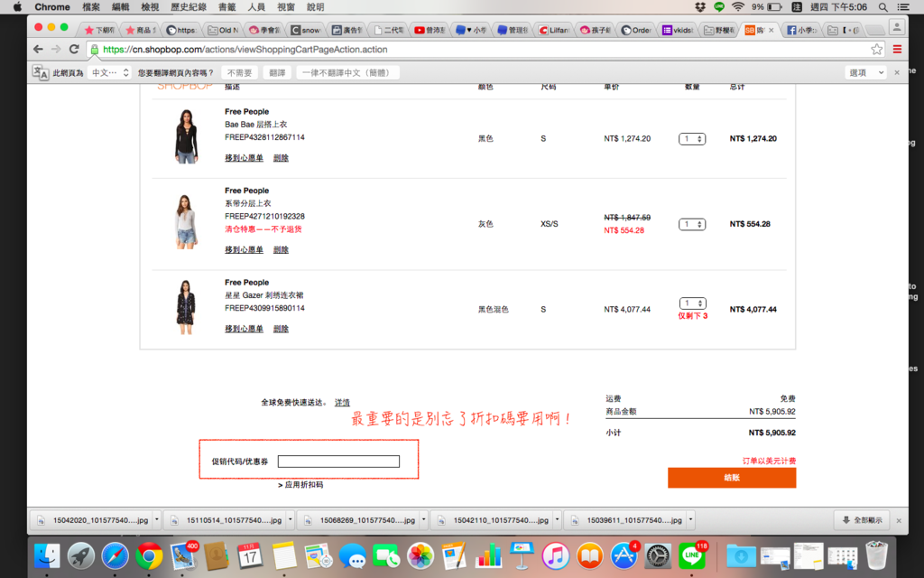Open the App Store dock icon
924x578 pixels.
point(624,555)
